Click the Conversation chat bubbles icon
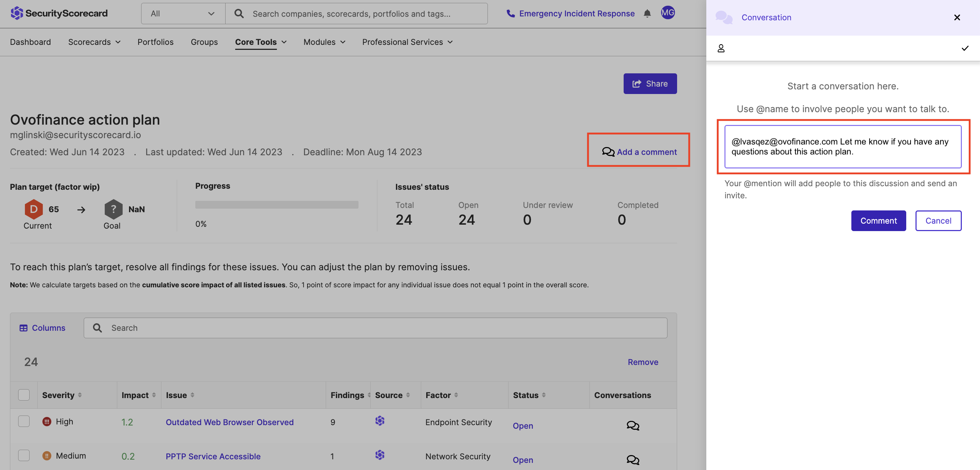Viewport: 980px width, 470px height. tap(724, 17)
